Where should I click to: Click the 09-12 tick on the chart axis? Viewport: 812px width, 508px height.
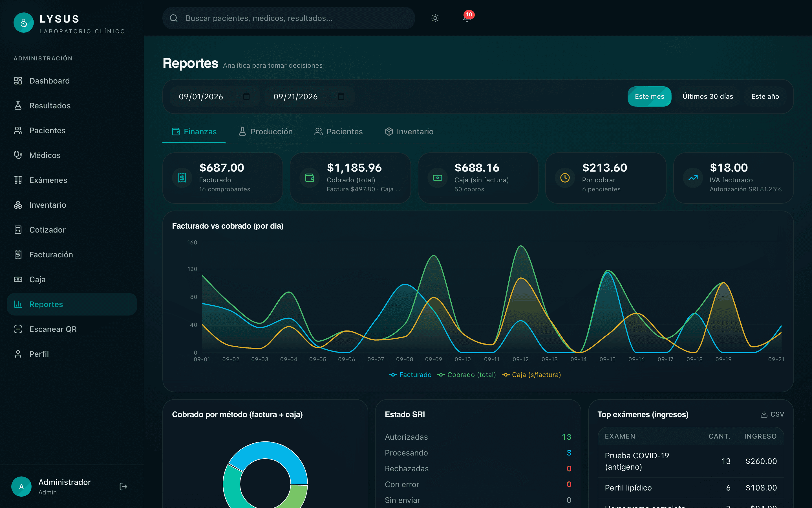click(520, 359)
